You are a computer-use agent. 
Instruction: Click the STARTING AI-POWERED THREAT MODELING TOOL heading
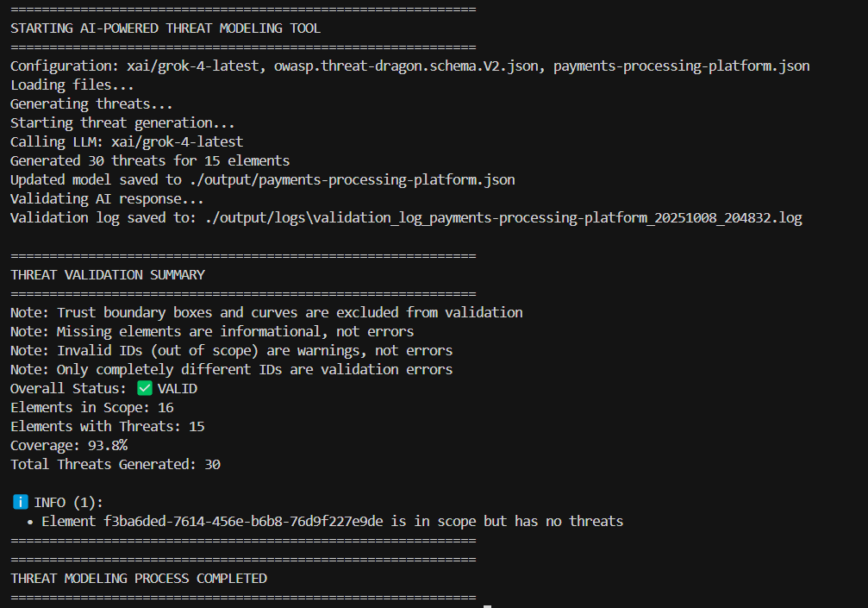(165, 28)
